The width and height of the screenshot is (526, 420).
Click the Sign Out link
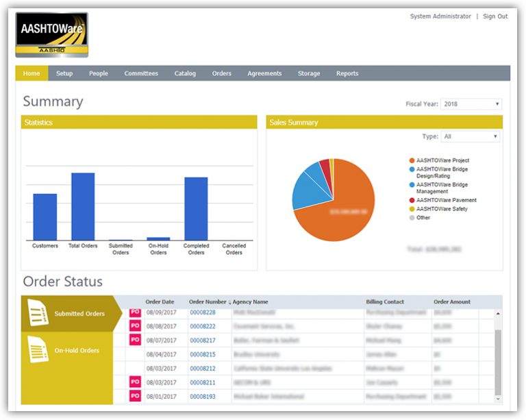click(495, 16)
